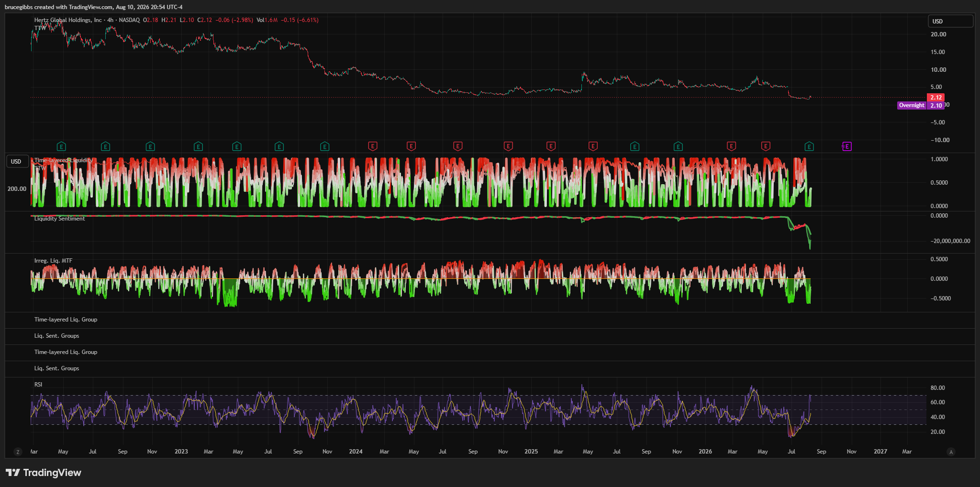This screenshot has width=980, height=487.
Task: Click the 2023 label on the time axis
Action: tap(181, 452)
